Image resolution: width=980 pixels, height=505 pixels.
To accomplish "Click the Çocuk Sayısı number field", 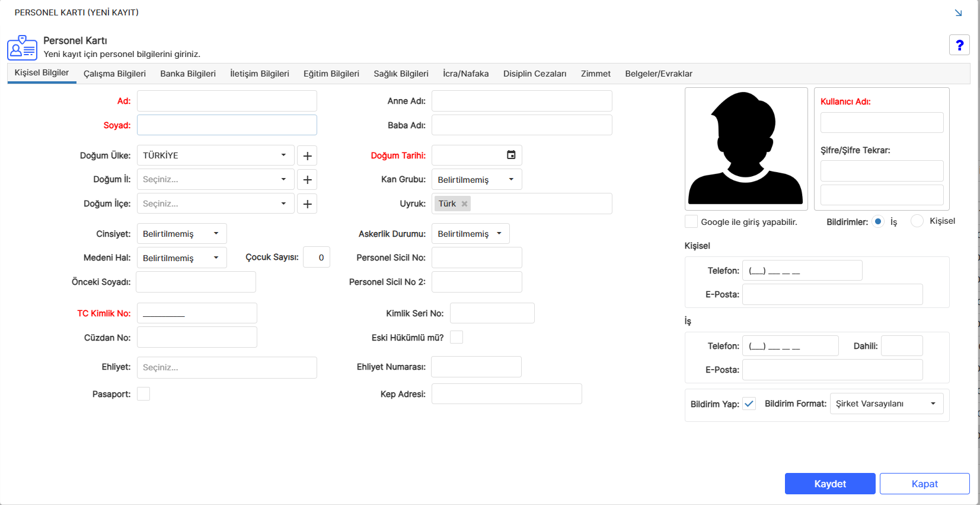I will point(317,257).
